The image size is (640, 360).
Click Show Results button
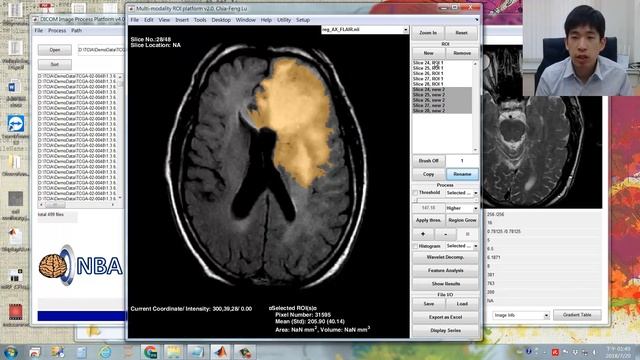pos(445,284)
